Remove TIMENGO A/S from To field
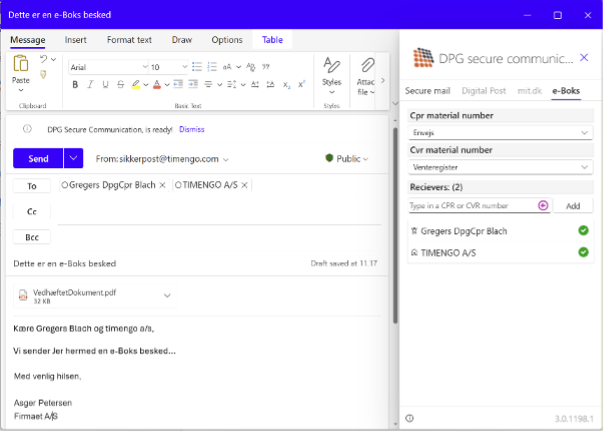 click(244, 185)
